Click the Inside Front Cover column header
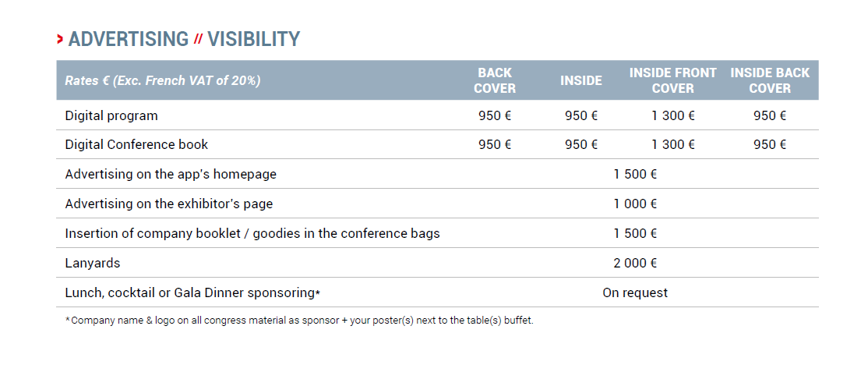 [x=673, y=80]
